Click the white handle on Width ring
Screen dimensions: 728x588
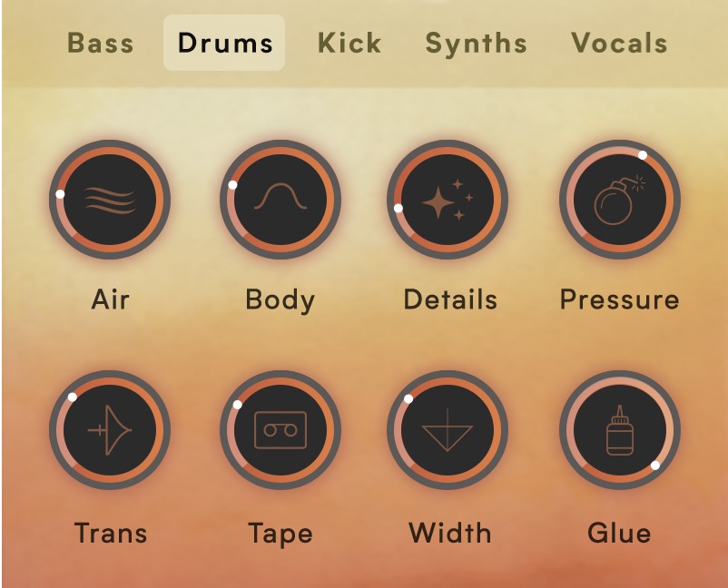pyautogui.click(x=408, y=398)
